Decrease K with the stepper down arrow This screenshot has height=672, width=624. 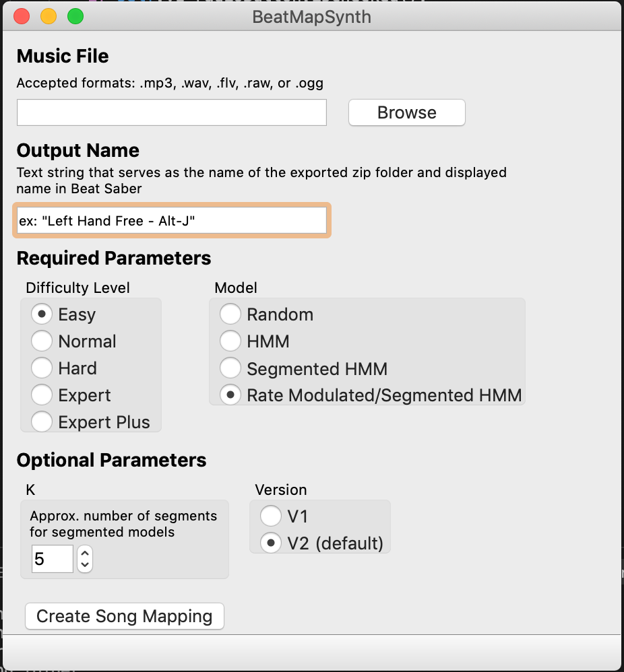[85, 564]
